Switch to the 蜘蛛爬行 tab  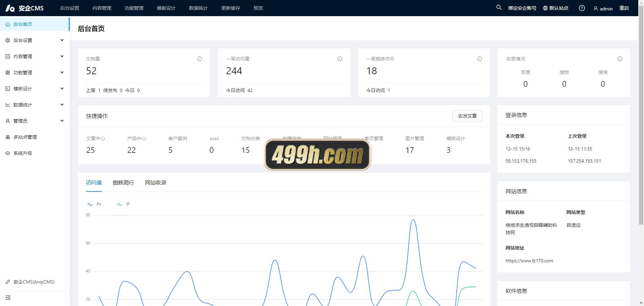[x=123, y=182]
